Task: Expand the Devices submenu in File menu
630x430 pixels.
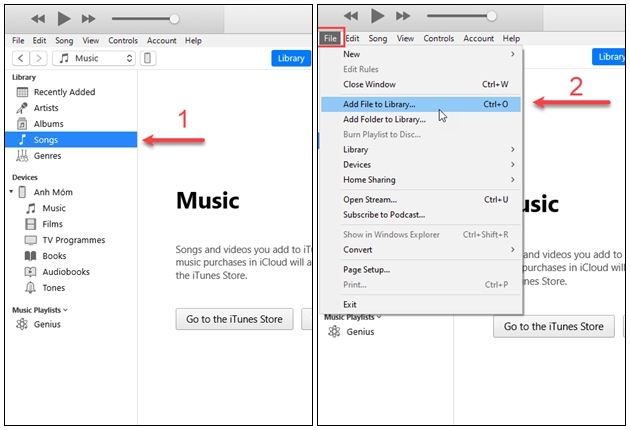Action: (x=421, y=164)
